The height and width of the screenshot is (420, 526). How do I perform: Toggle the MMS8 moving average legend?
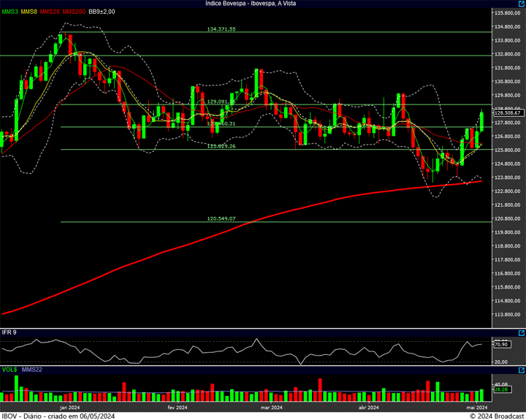tap(29, 12)
